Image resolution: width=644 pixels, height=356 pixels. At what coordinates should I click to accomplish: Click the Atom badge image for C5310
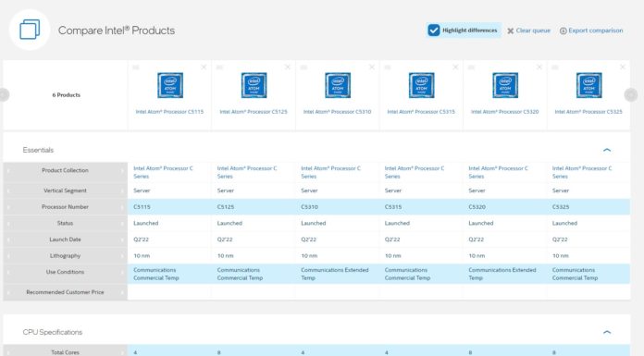tap(338, 85)
